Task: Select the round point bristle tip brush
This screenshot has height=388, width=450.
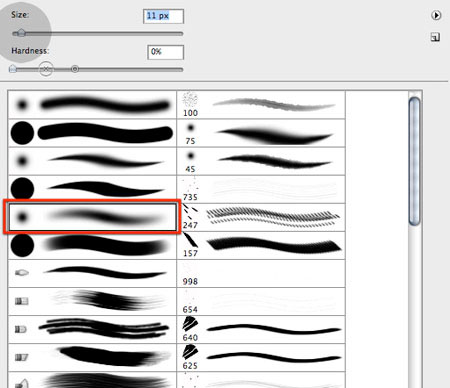Action: [92, 273]
